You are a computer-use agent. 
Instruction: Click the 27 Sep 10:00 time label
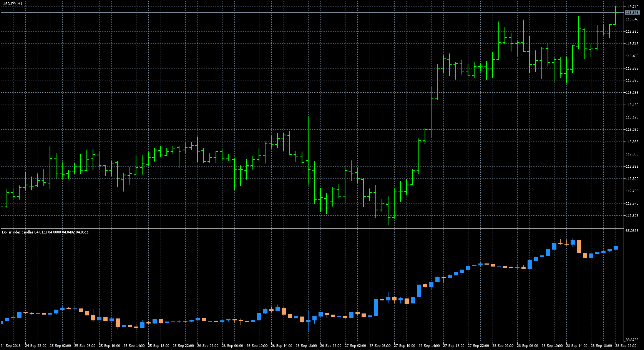click(x=405, y=346)
